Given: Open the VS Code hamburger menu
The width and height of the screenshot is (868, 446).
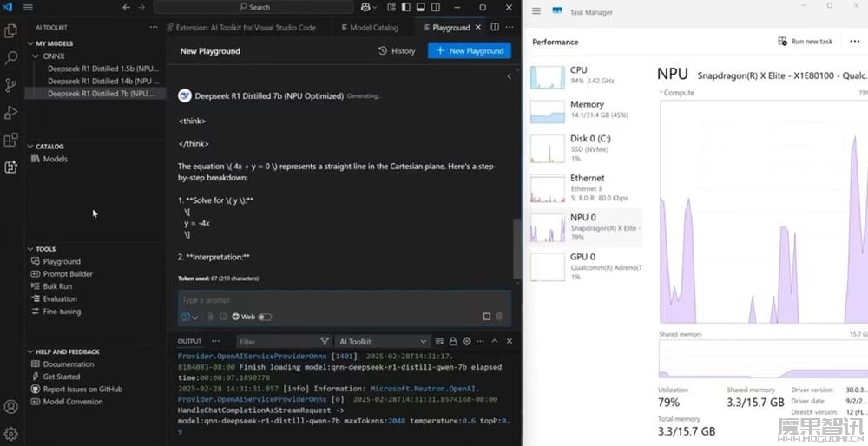Looking at the screenshot, I should click(x=28, y=7).
